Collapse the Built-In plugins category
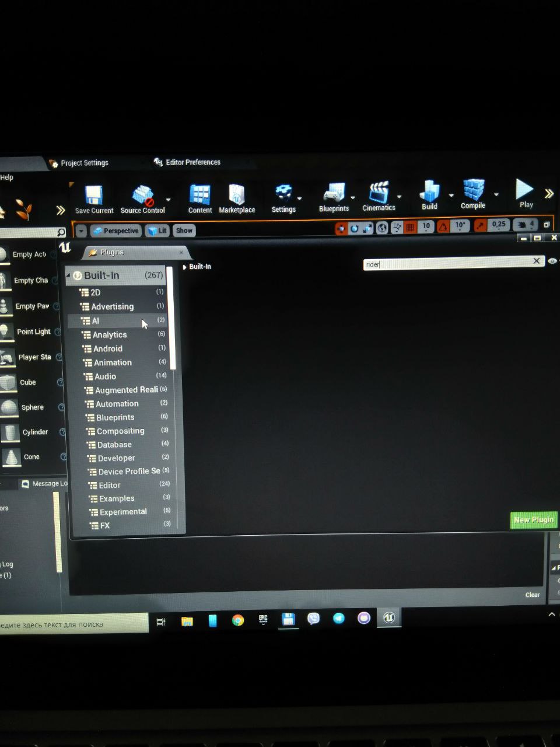The image size is (560, 747). click(68, 275)
